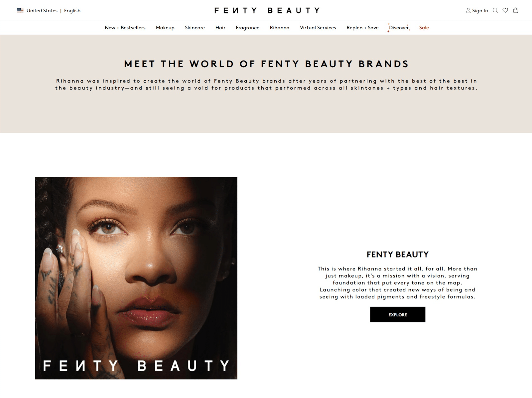Open the wishlist heart icon
Viewport: 532px width, 398px height.
click(x=505, y=10)
